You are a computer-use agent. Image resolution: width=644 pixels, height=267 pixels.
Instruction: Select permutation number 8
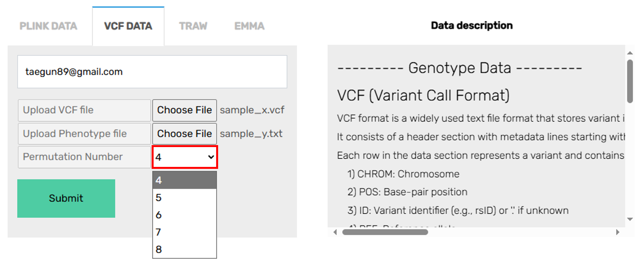tap(184, 249)
